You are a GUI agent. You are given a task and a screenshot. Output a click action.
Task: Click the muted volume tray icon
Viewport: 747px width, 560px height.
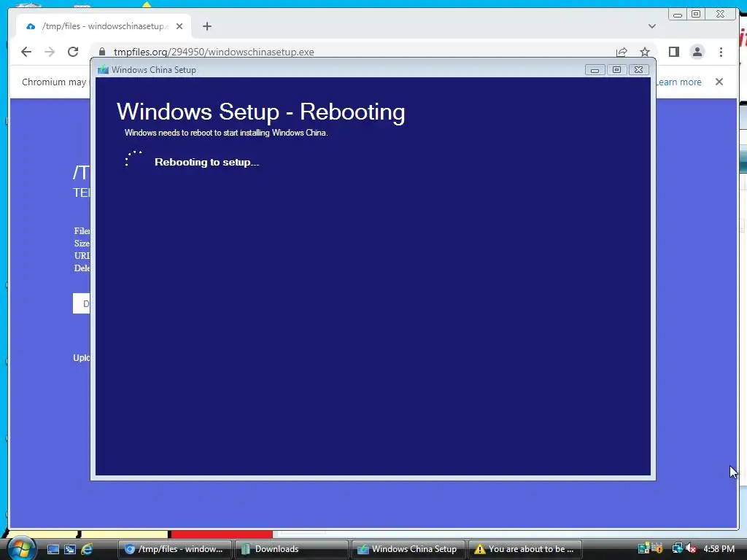691,548
